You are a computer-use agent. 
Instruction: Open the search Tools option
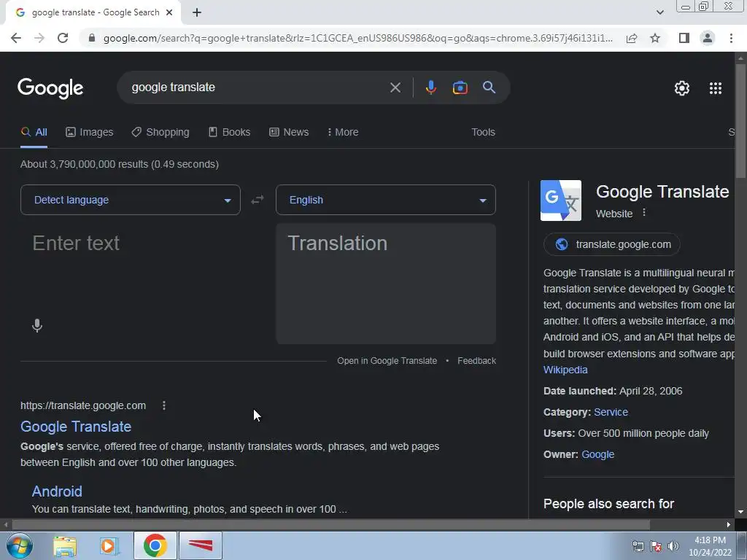coord(483,132)
